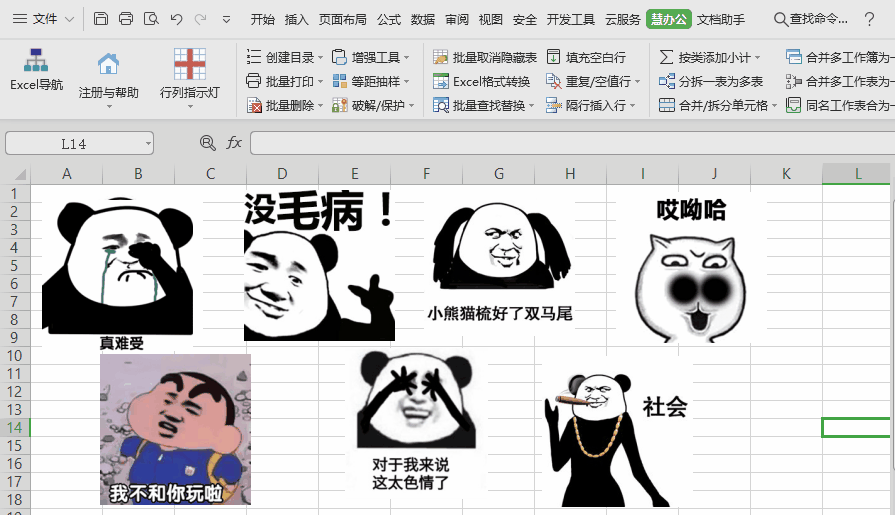Run 填充空白行 tool
Screen dimensions: 895x515
coord(586,57)
